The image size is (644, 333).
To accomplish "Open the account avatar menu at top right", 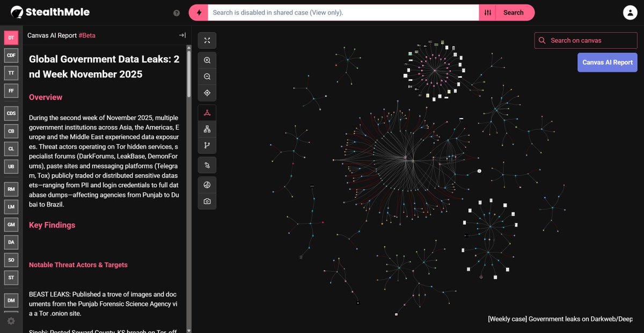I will click(630, 12).
